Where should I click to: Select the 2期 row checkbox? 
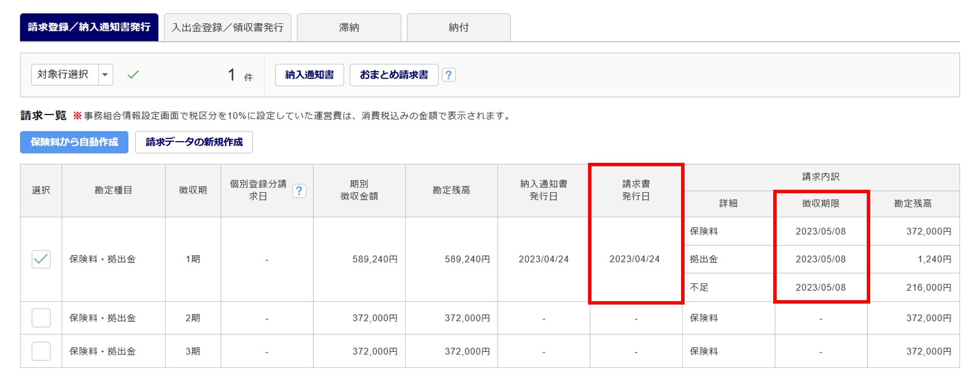[41, 318]
